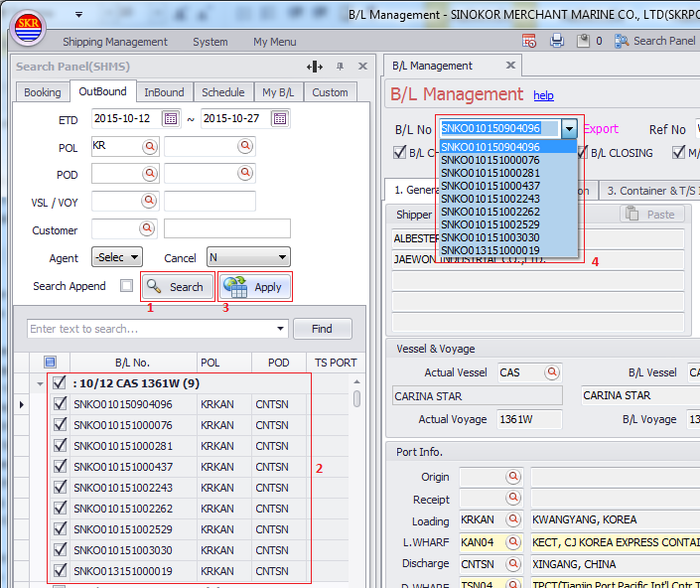This screenshot has width=700, height=588.
Task: Open the quick access toolbar dropdown arrow
Action: [79, 14]
